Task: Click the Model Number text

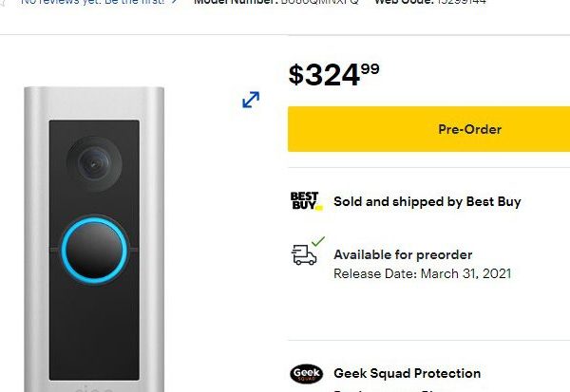Action: 276,2
